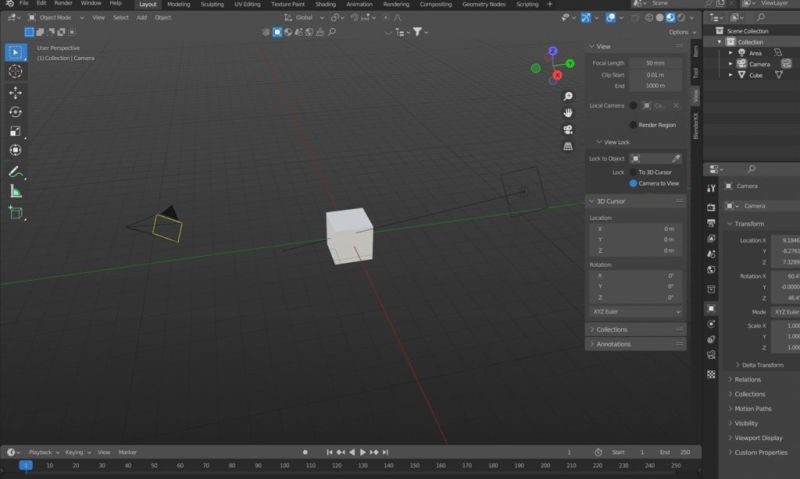
Task: Click frame 100 on the timeline ruler
Action: tap(284, 465)
